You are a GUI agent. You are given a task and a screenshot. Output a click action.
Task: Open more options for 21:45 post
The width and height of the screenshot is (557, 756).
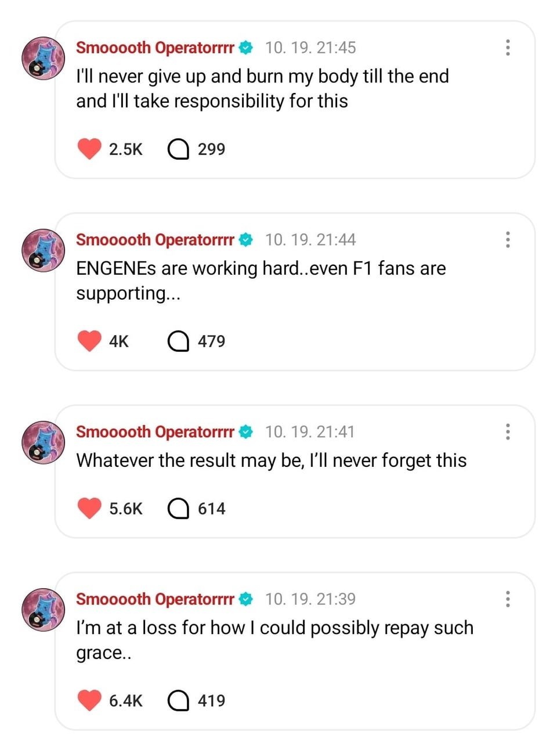point(508,48)
